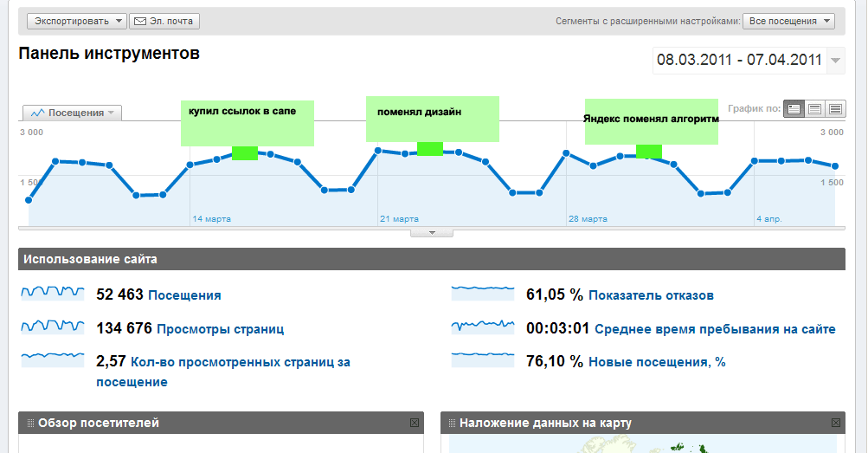
Task: Click the chart data point at 28 марта
Action: tap(566, 152)
